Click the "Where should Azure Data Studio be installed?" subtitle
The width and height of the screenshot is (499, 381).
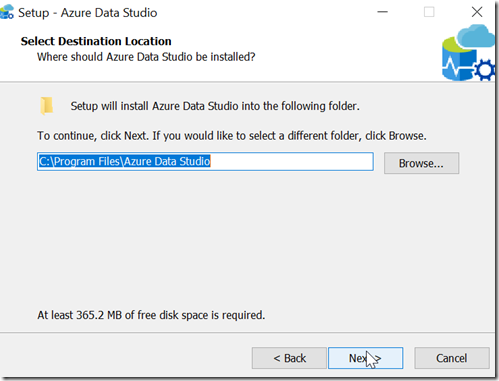146,57
